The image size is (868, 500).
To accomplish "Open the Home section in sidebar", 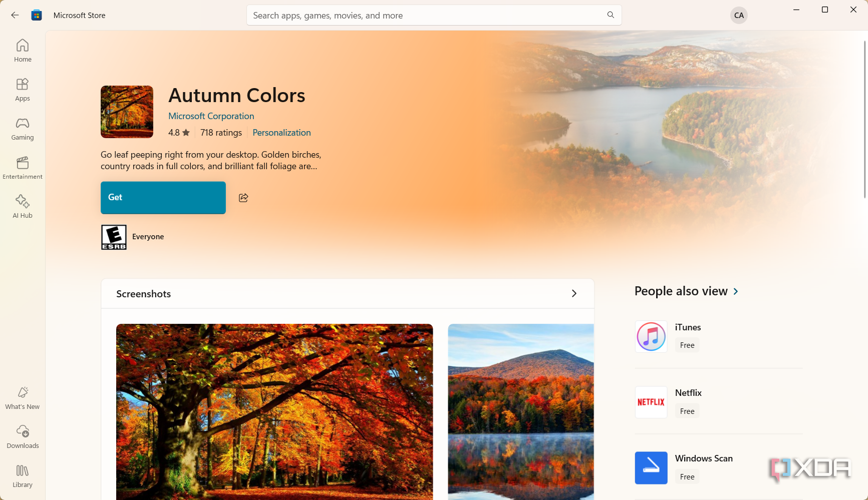I will pyautogui.click(x=23, y=50).
